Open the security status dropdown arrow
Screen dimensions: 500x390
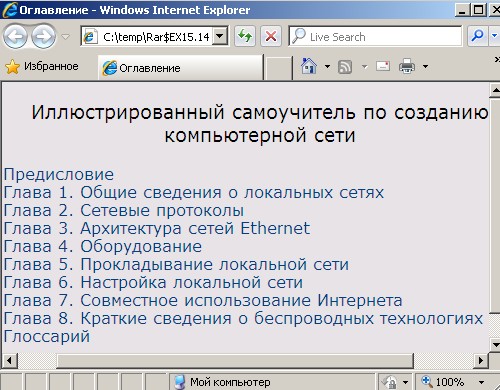(405, 382)
